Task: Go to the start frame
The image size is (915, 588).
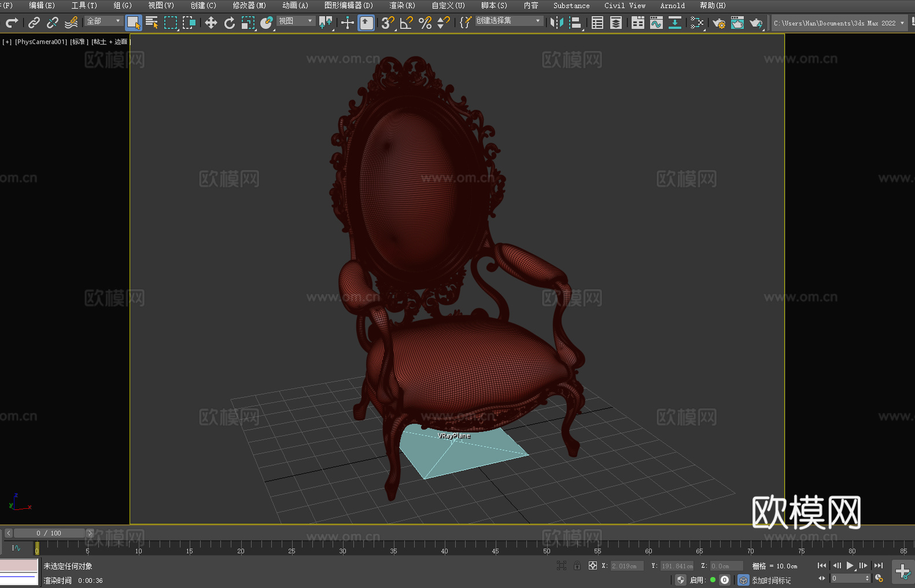Action: coord(821,565)
